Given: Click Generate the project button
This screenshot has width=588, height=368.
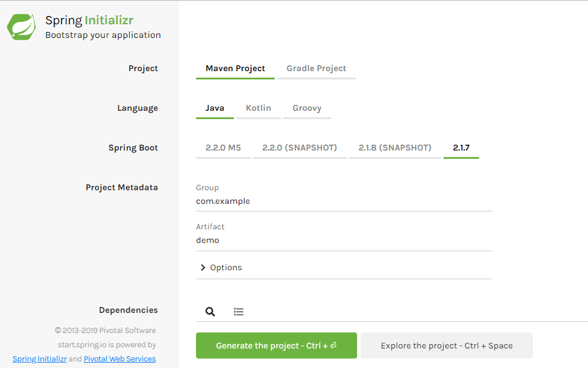Looking at the screenshot, I should coord(277,345).
